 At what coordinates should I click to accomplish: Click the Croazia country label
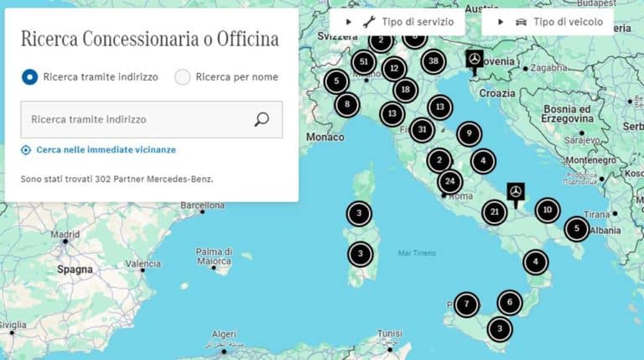[497, 93]
